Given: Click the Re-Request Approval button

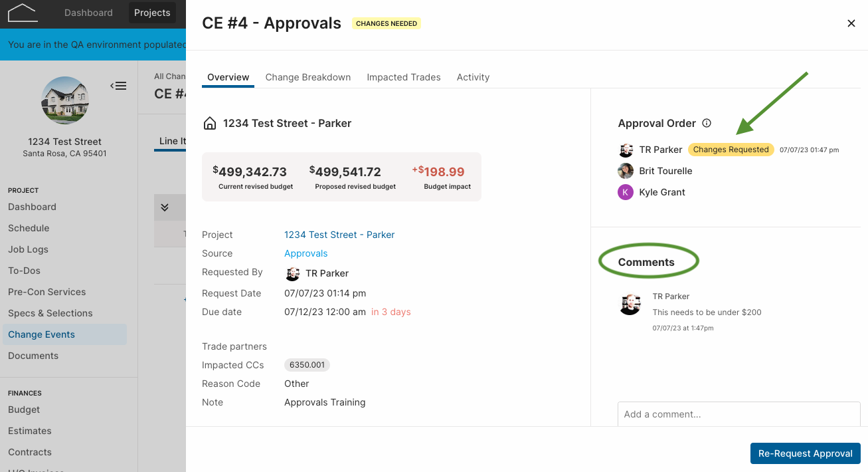Looking at the screenshot, I should tap(806, 453).
